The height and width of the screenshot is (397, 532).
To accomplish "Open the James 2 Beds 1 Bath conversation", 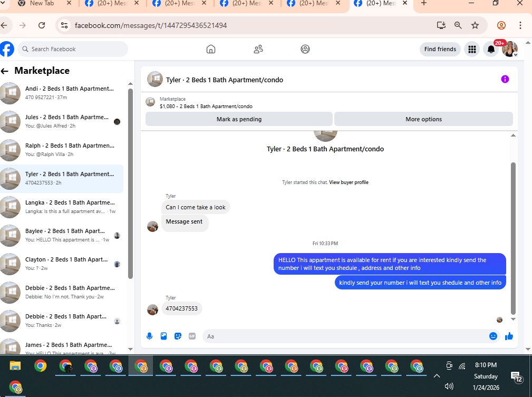I will pos(61,346).
